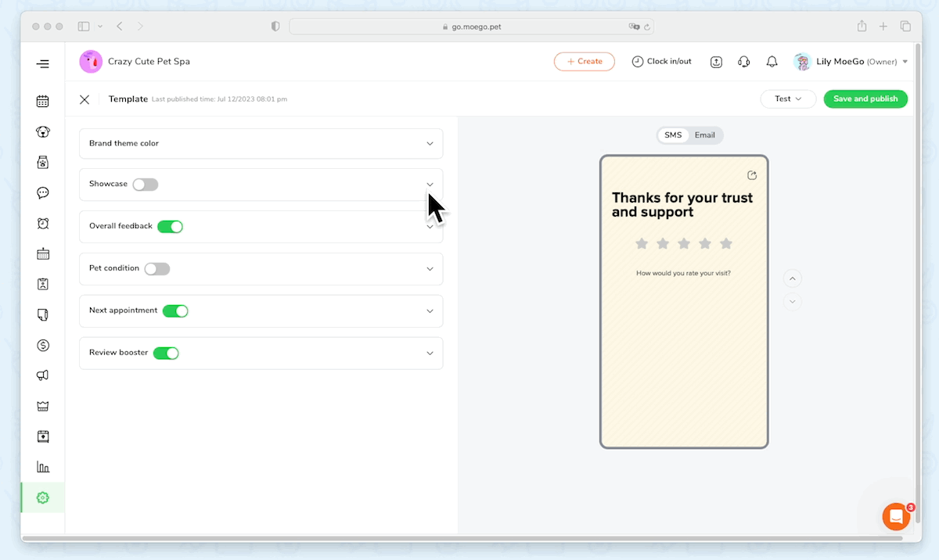This screenshot has height=560, width=939.
Task: Click the Crazy Cute Pet Spa logo avatar
Action: click(91, 62)
